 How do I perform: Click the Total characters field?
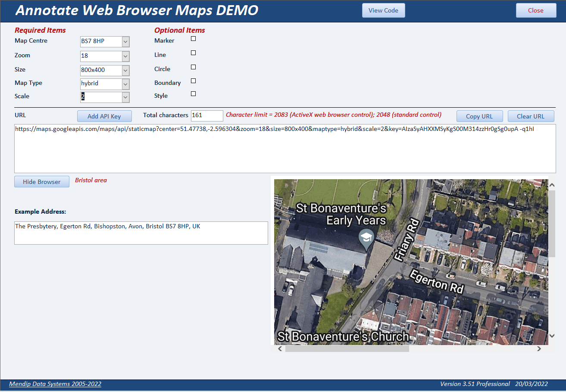coord(207,115)
